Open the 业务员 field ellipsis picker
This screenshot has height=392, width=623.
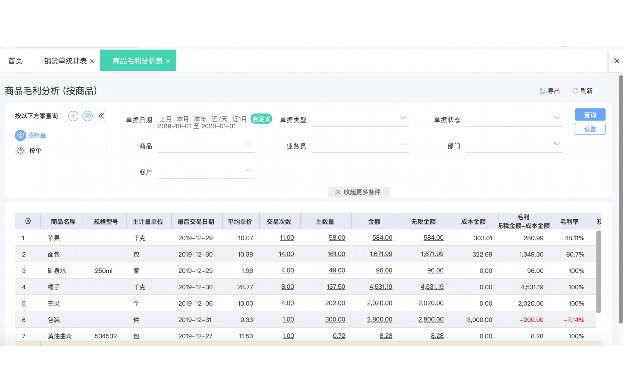[403, 144]
